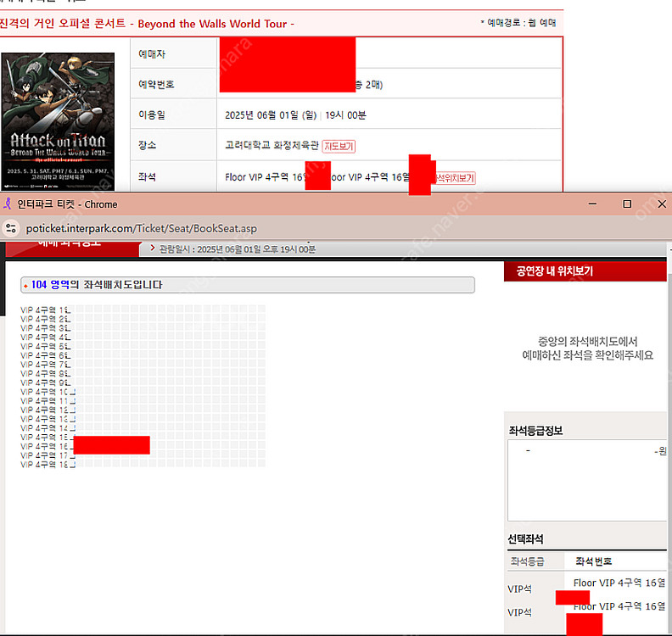The image size is (672, 636).
Task: Click the VIP 4구역 9열 row label
Action: (46, 382)
